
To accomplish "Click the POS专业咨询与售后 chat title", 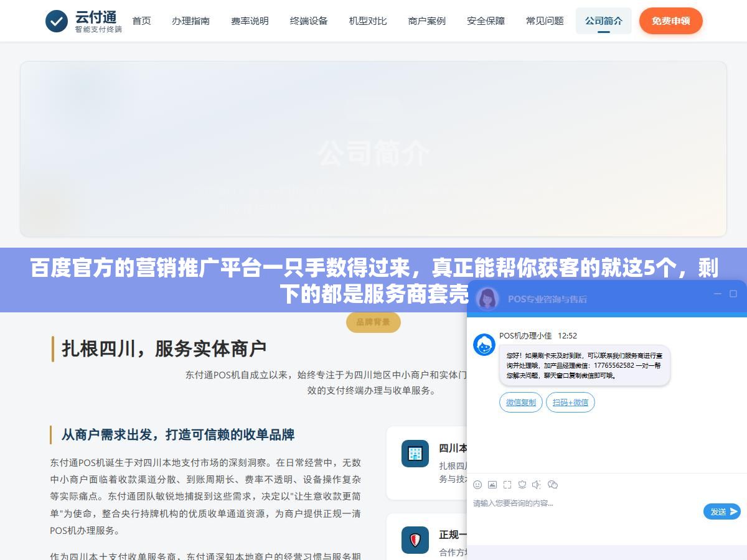I will 547,299.
